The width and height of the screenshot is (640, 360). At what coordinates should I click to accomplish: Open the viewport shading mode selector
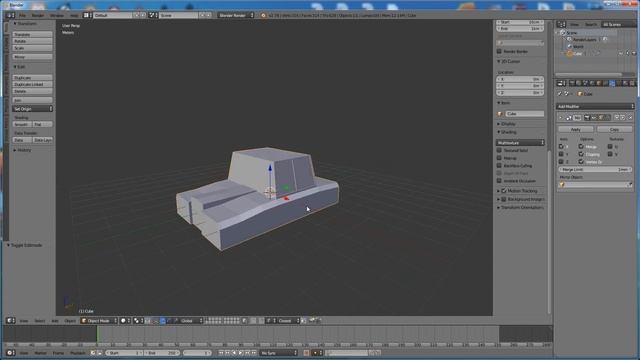pos(125,321)
